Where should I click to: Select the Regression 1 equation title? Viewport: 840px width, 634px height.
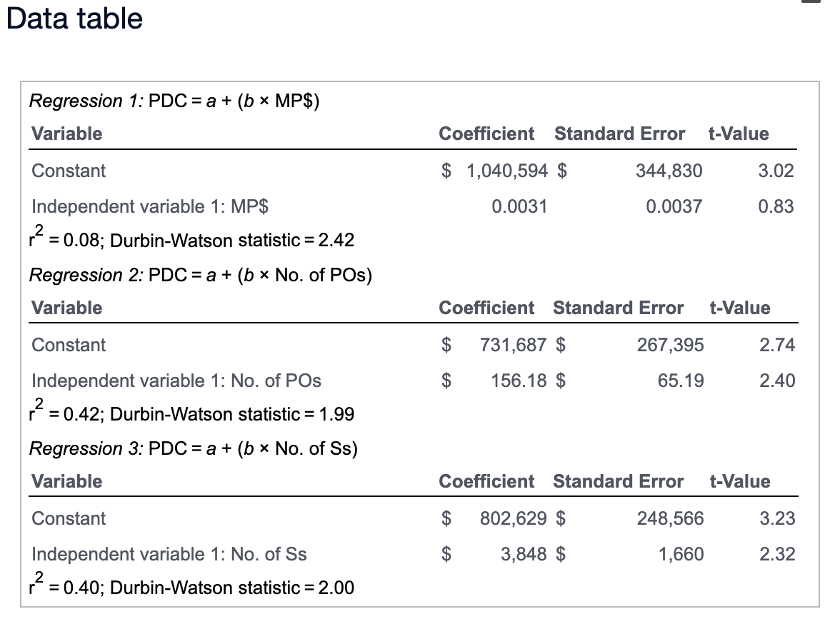pos(174,101)
